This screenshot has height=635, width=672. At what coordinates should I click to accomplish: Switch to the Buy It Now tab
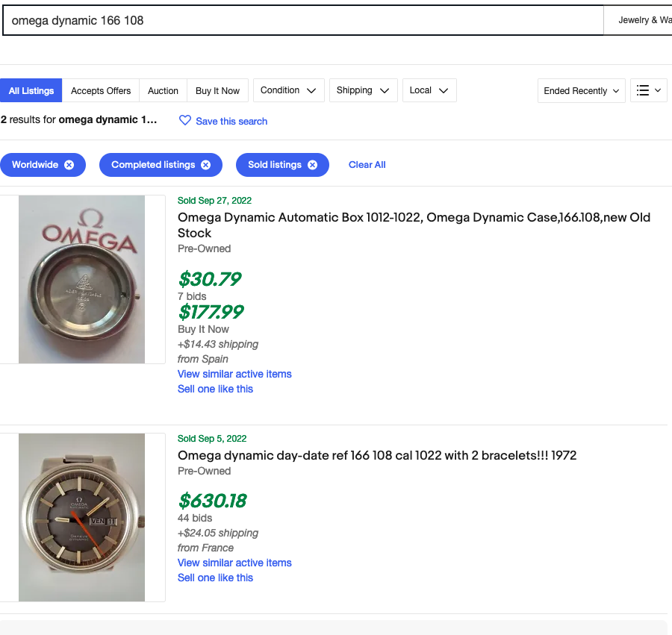pos(217,91)
